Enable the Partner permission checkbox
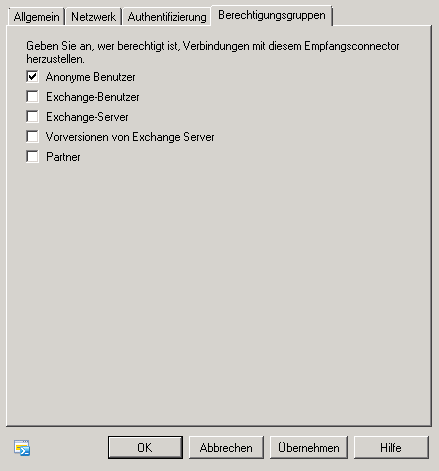Screen dimensions: 439x471 (32, 157)
